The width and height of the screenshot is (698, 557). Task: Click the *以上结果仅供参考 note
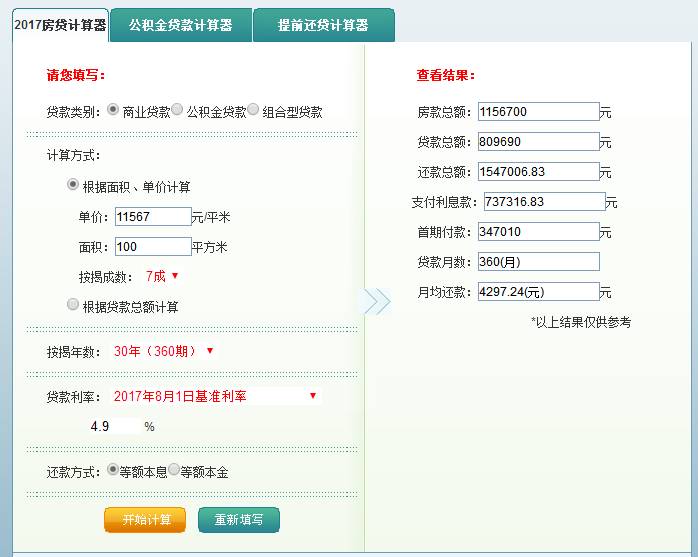coord(581,322)
